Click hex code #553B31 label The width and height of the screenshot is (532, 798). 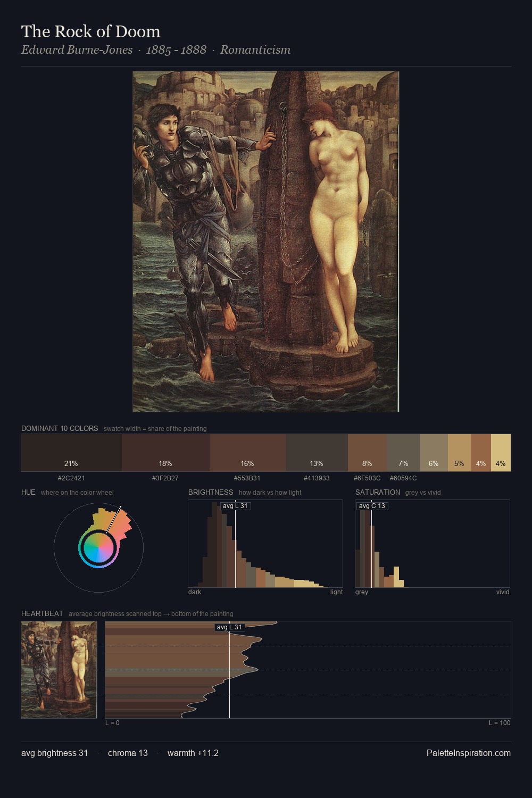click(x=247, y=478)
